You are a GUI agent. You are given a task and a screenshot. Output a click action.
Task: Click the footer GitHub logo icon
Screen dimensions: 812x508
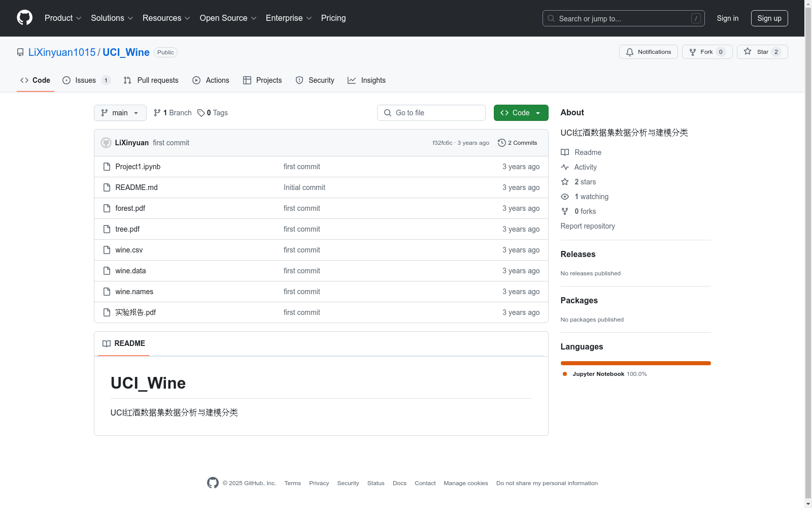click(213, 483)
